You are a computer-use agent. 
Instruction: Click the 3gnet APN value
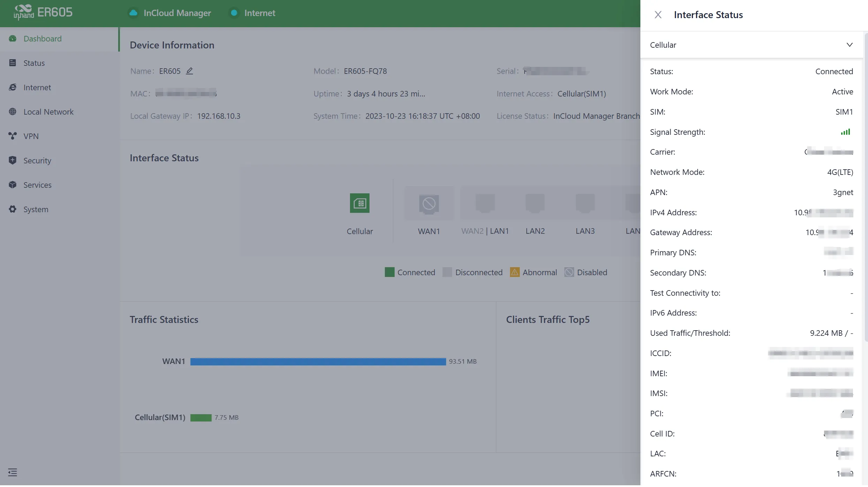[843, 193]
